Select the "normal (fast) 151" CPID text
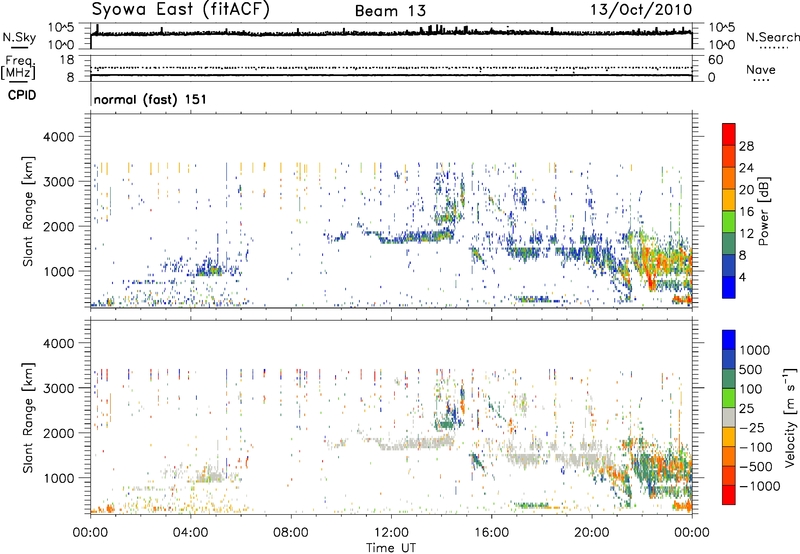 (150, 99)
